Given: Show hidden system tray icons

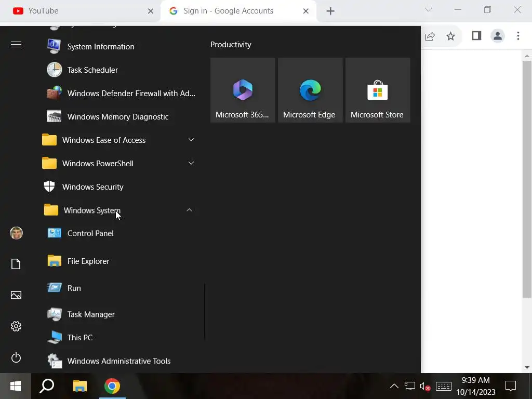Looking at the screenshot, I should [x=394, y=386].
